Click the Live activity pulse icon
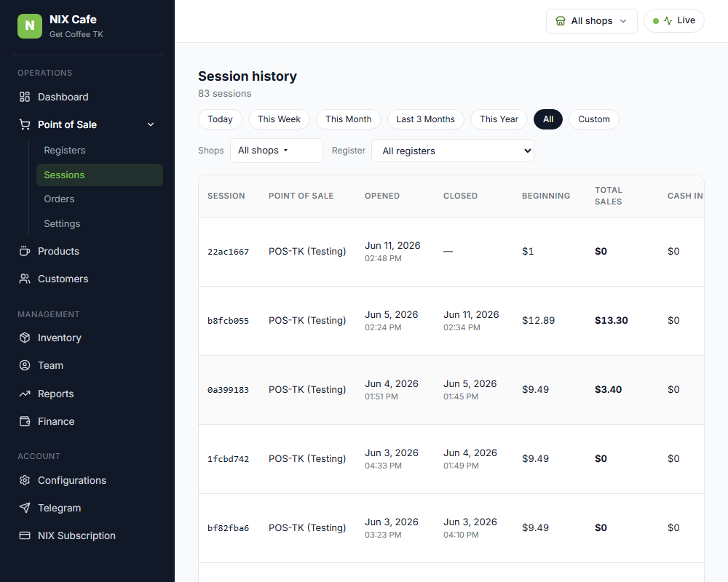728x582 pixels. coord(668,20)
